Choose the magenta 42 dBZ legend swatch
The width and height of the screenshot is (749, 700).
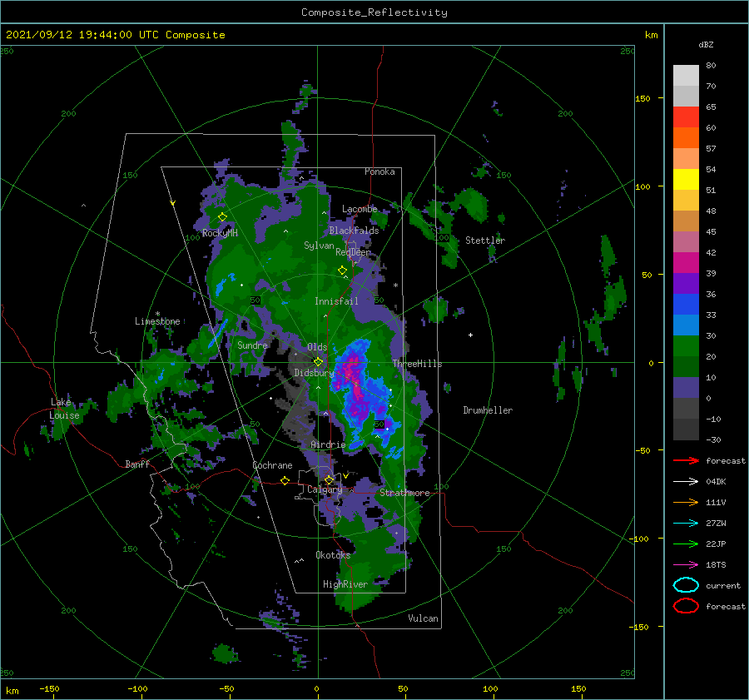click(686, 262)
